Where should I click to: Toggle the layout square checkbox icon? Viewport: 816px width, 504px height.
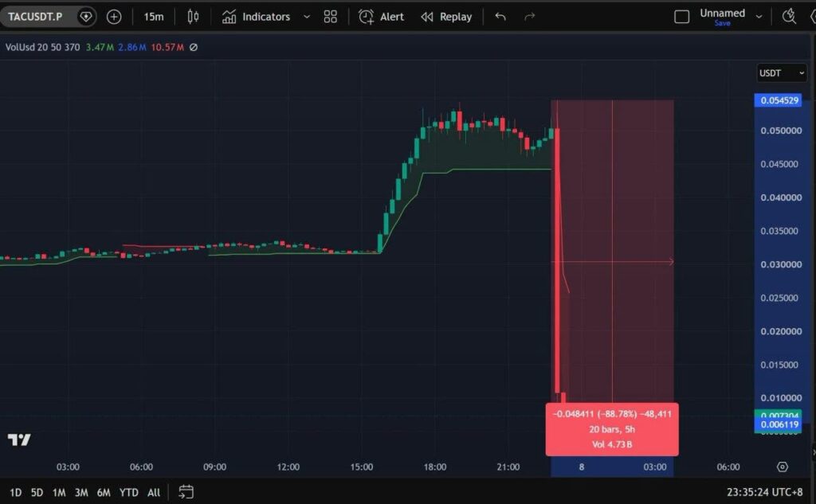682,17
